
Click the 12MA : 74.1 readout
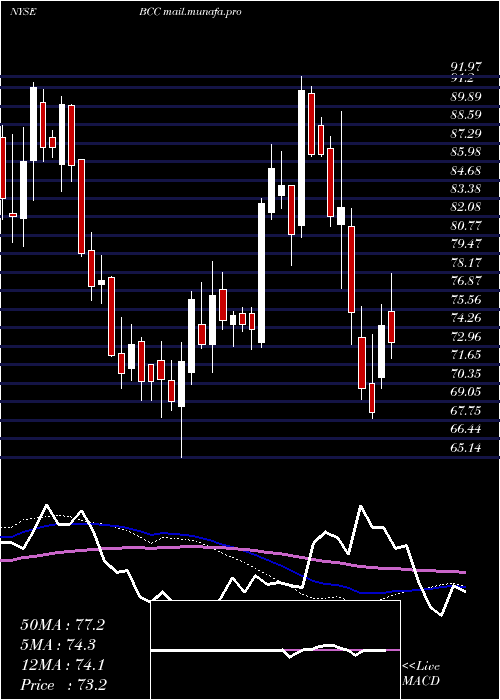click(62, 665)
